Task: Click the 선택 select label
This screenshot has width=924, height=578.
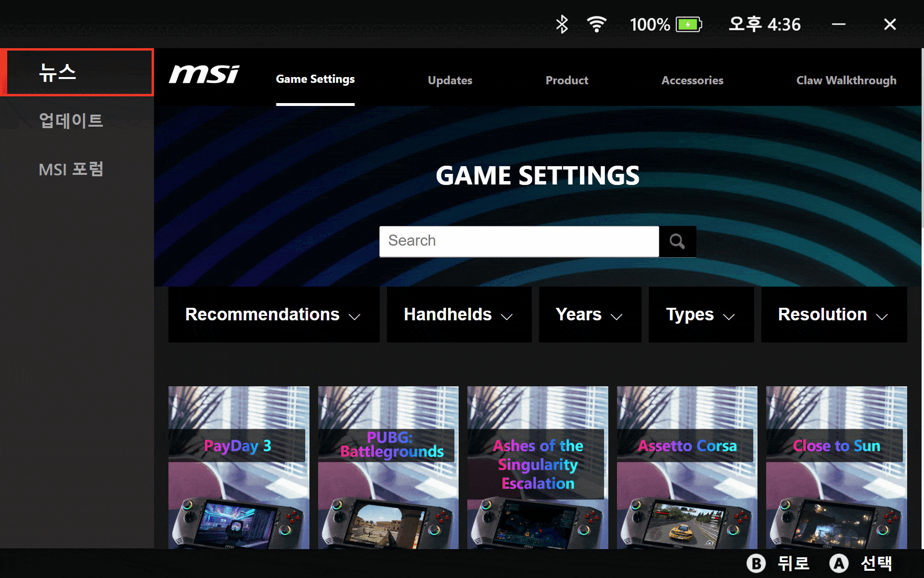Action: point(876,563)
